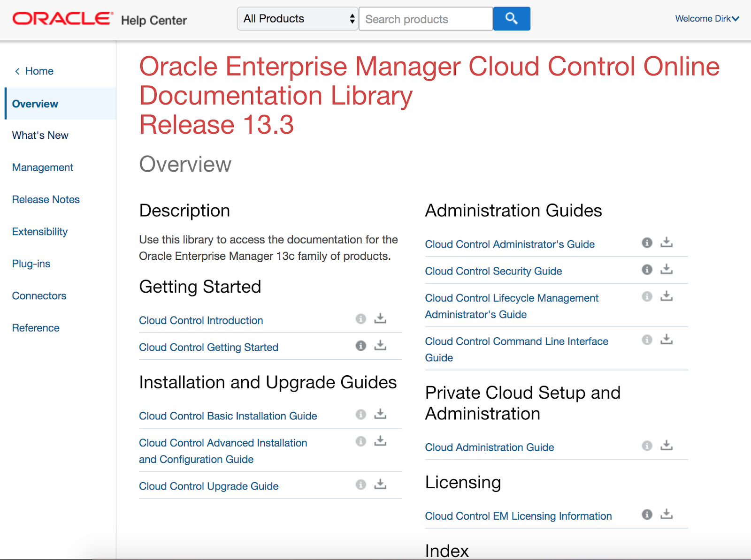The image size is (751, 560).
Task: Open Cloud Control Lifecycle Management Administrator's Guide
Action: 512,306
